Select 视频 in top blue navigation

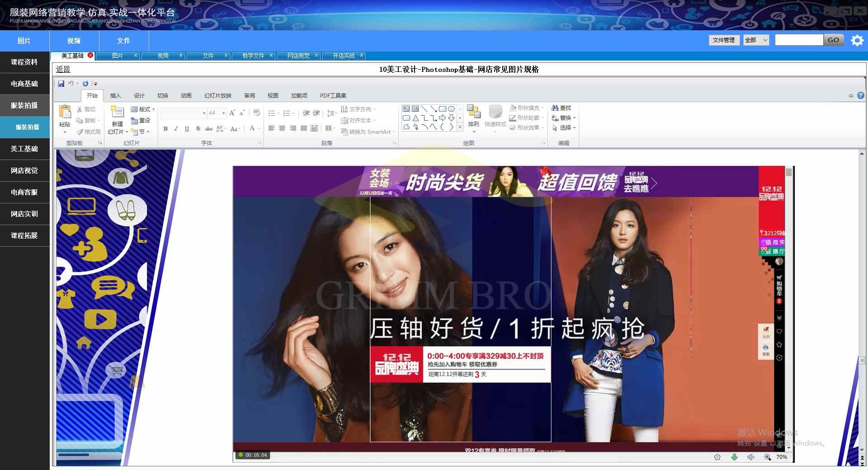pos(74,41)
